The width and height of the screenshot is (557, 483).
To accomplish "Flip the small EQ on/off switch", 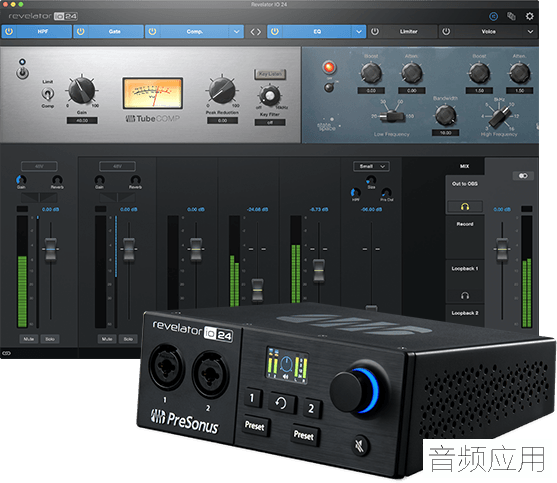I will pos(329,87).
